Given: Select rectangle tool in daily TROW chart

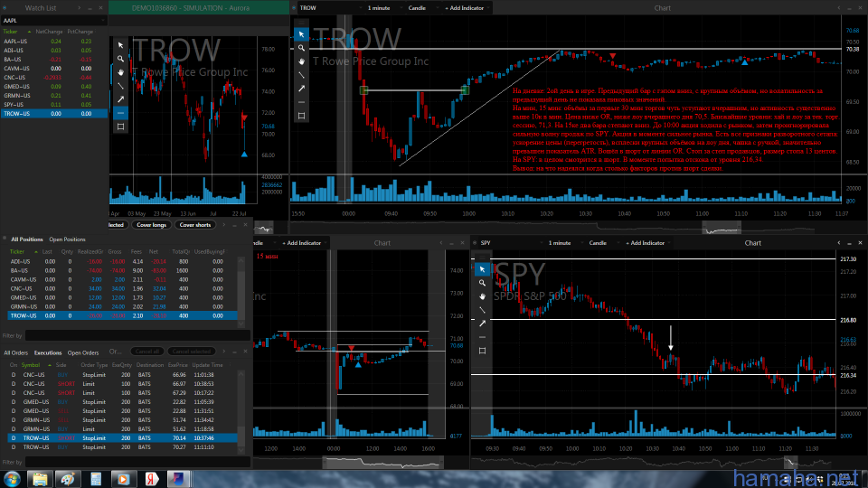Looking at the screenshot, I should click(x=120, y=127).
